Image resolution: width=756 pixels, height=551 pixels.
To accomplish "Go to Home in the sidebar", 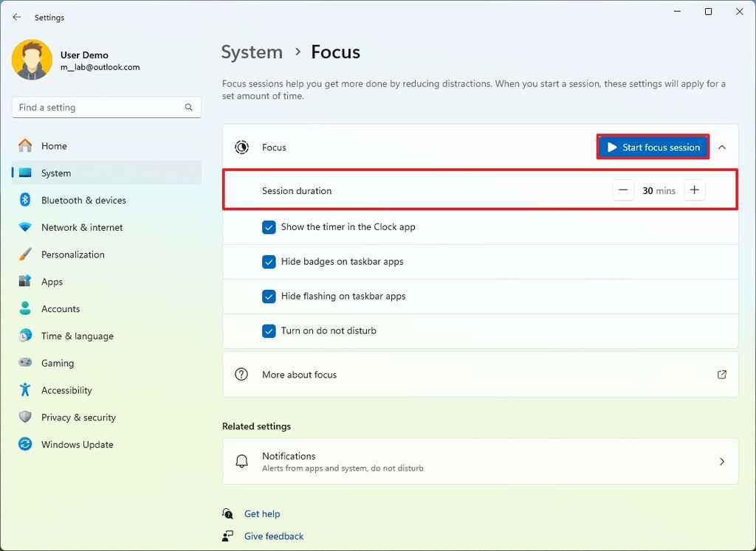I will [x=55, y=146].
